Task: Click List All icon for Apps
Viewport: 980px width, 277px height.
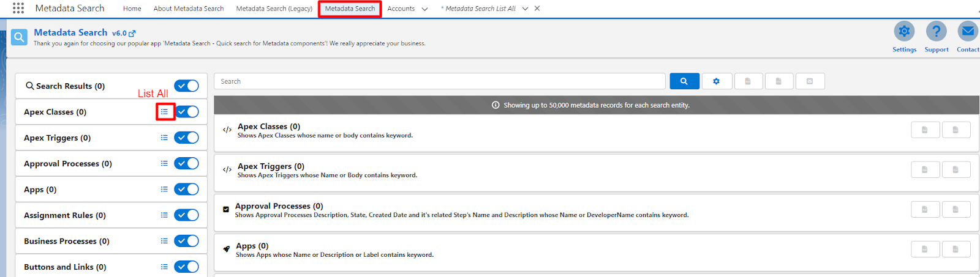Action: tap(164, 189)
